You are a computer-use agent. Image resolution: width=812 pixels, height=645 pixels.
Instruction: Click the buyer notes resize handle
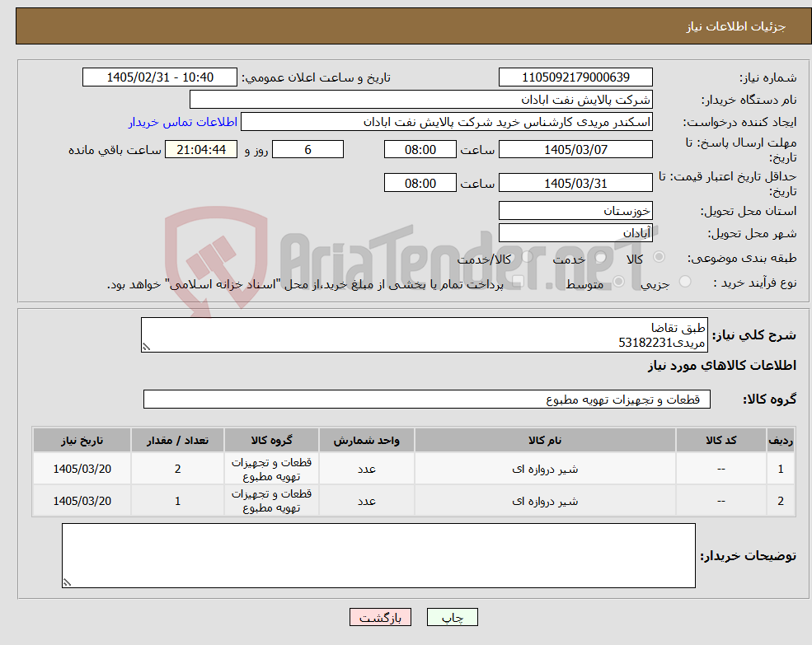67,582
